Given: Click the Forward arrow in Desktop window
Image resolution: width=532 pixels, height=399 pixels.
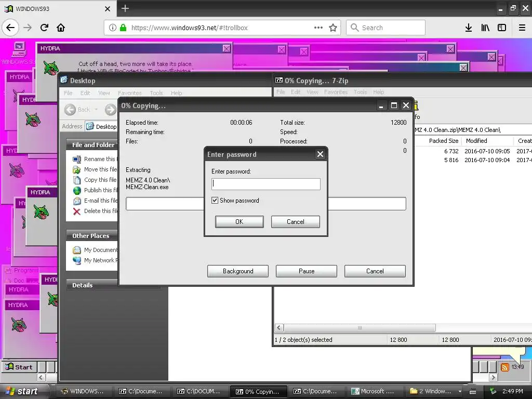Looking at the screenshot, I should (111, 110).
